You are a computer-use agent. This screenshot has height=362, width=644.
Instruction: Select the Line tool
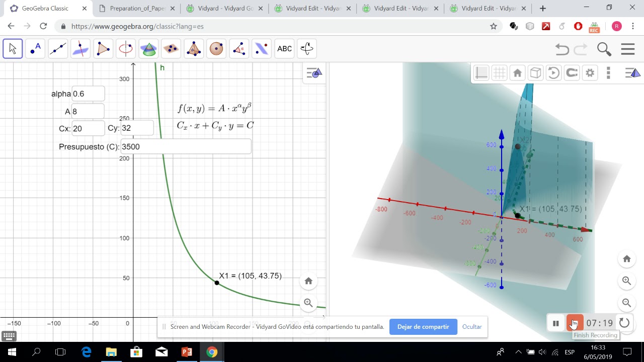(x=58, y=49)
